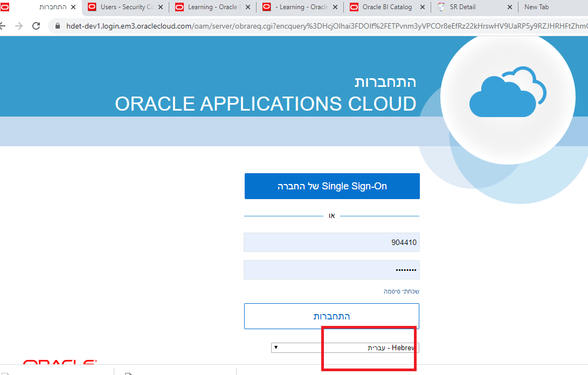Click the Oracle favicon on Learning - Oracle tab
This screenshot has height=375, width=588.
click(179, 7)
